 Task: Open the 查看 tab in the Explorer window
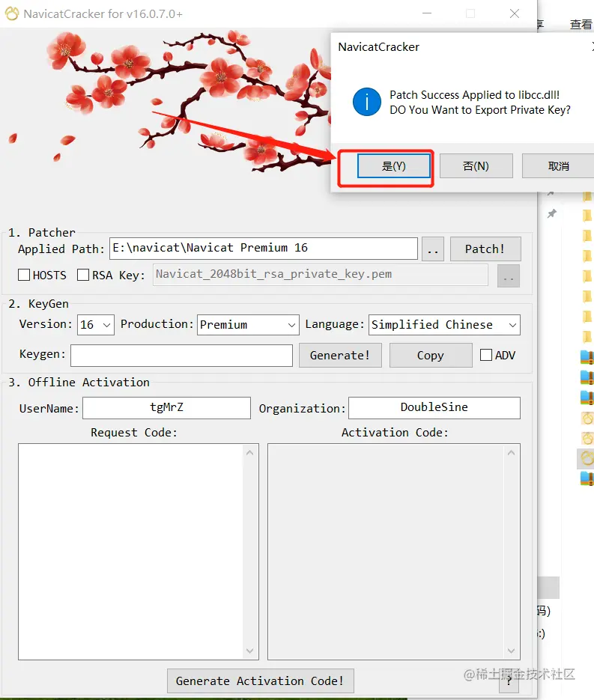(x=581, y=24)
